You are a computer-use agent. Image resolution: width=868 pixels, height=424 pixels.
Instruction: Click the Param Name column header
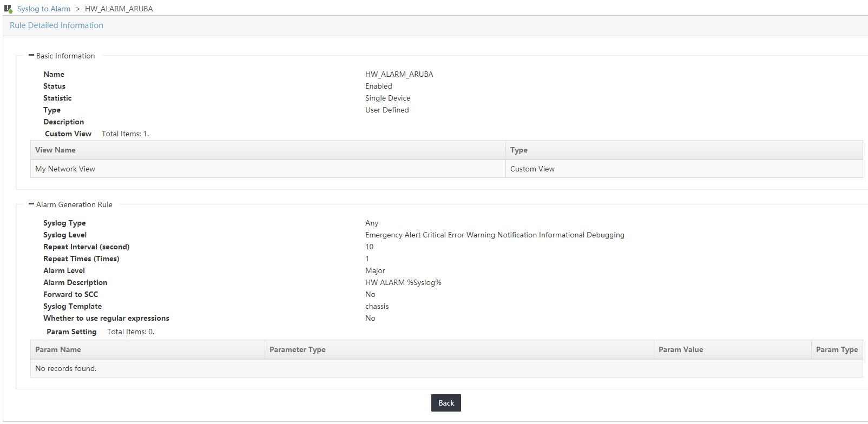(x=58, y=349)
